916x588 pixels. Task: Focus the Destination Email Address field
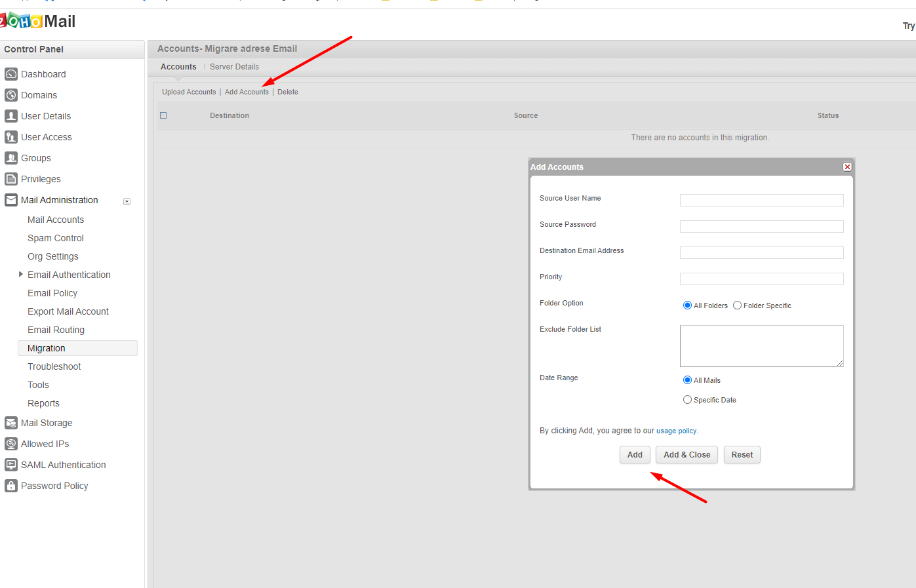(x=761, y=253)
